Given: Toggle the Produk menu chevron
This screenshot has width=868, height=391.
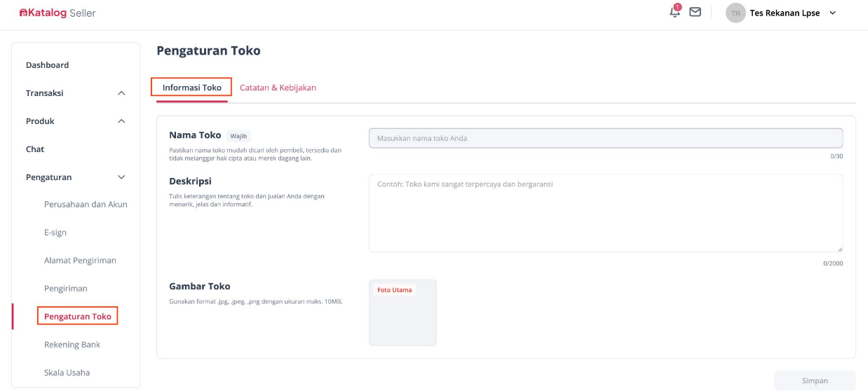Looking at the screenshot, I should pos(121,121).
